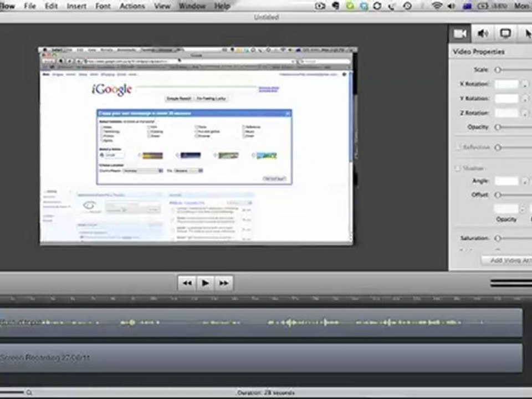Open the Font menu
Image resolution: width=532 pixels, height=399 pixels.
[103, 6]
